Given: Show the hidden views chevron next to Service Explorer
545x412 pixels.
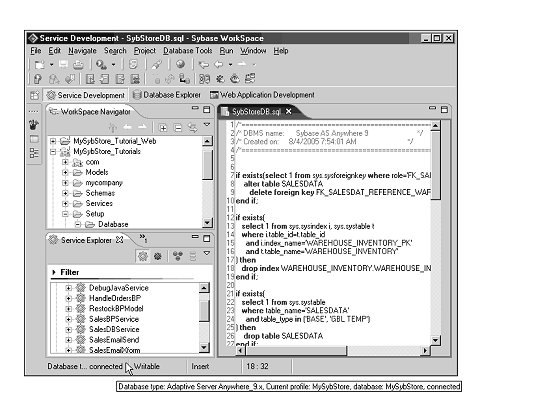Looking at the screenshot, I should pos(143,238).
